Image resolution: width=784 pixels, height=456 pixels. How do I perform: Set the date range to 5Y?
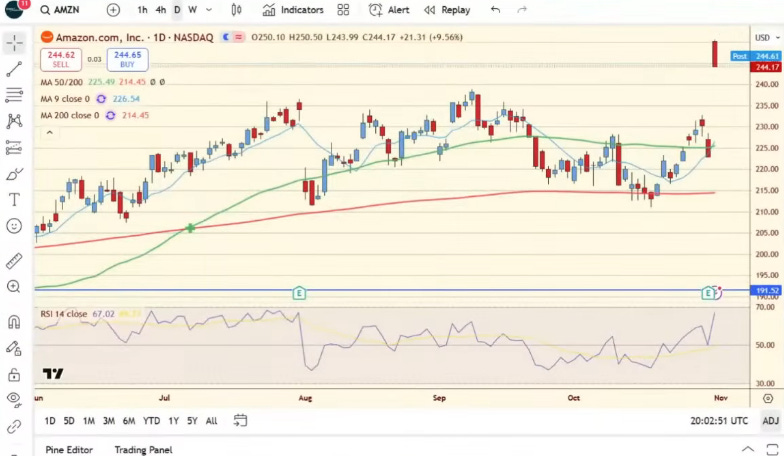pyautogui.click(x=192, y=421)
